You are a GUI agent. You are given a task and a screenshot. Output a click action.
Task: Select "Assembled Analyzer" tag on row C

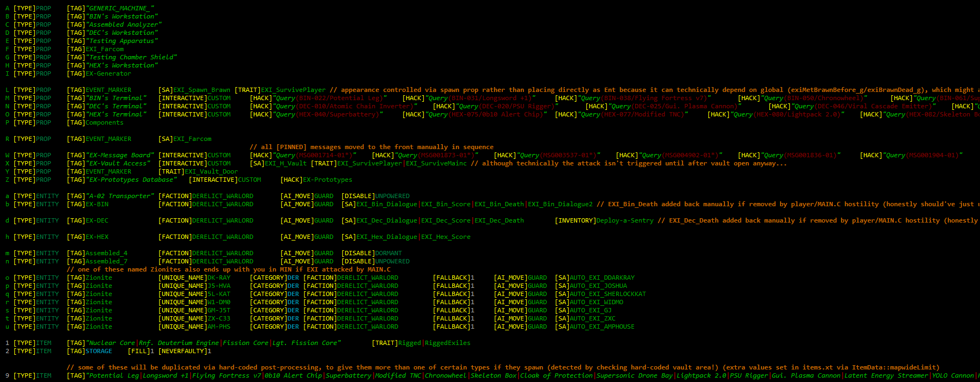coord(124,24)
